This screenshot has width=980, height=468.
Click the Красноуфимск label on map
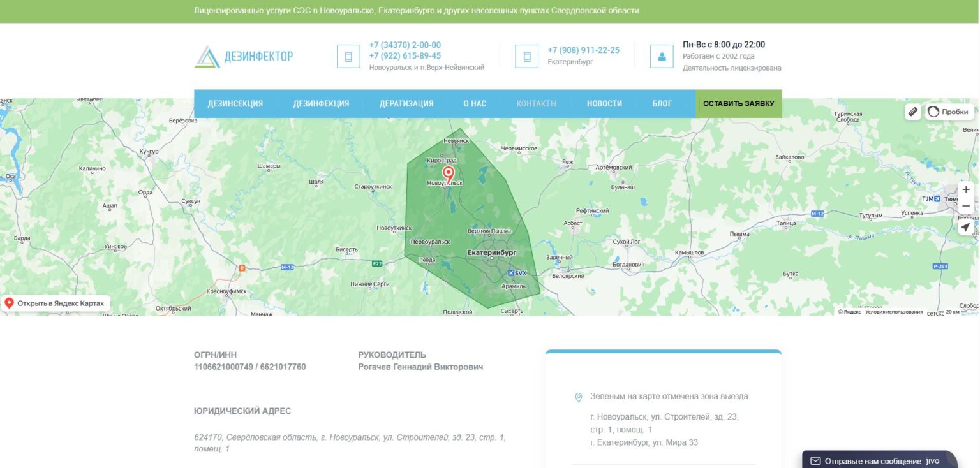coord(227,291)
